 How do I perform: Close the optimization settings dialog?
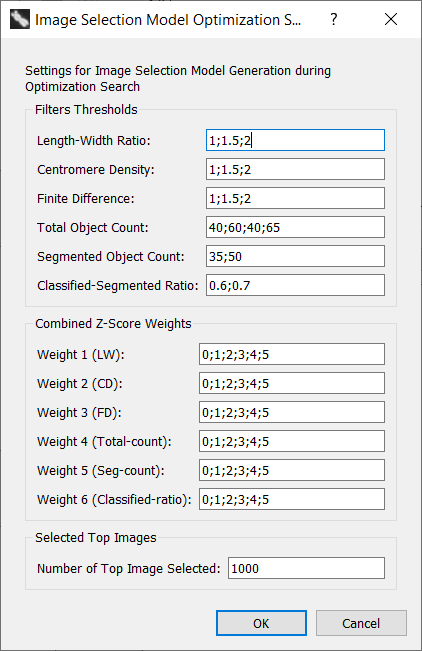tap(391, 19)
